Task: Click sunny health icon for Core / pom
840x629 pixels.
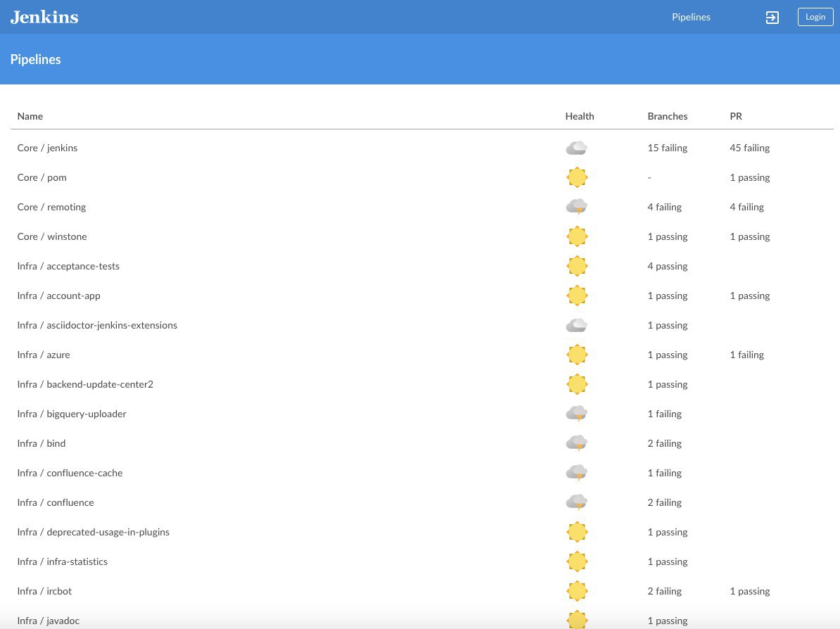Action: coord(577,177)
